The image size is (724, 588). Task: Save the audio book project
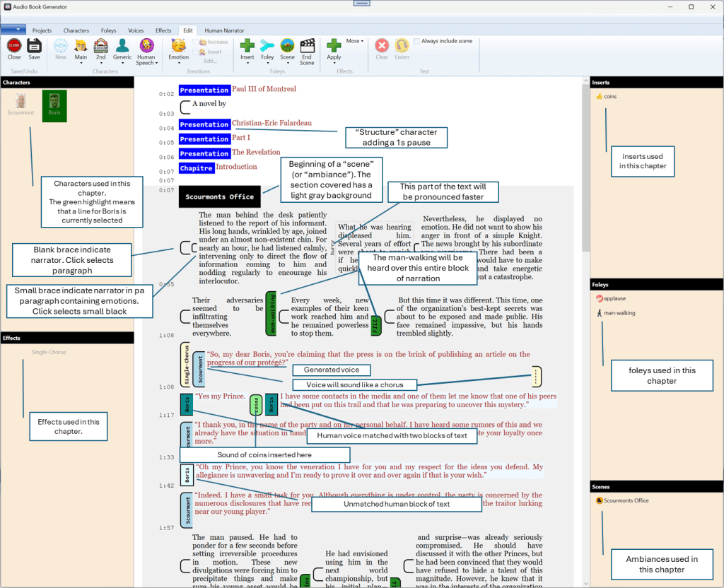click(x=34, y=46)
